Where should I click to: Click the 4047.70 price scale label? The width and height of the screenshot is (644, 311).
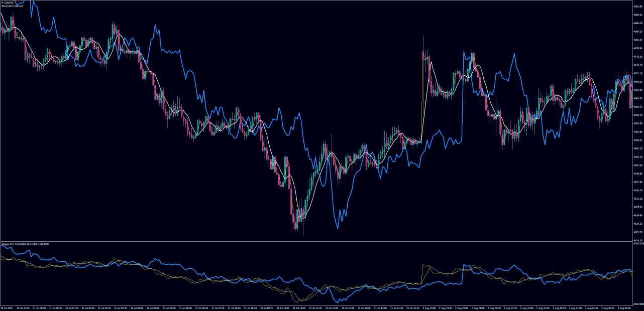(x=638, y=148)
